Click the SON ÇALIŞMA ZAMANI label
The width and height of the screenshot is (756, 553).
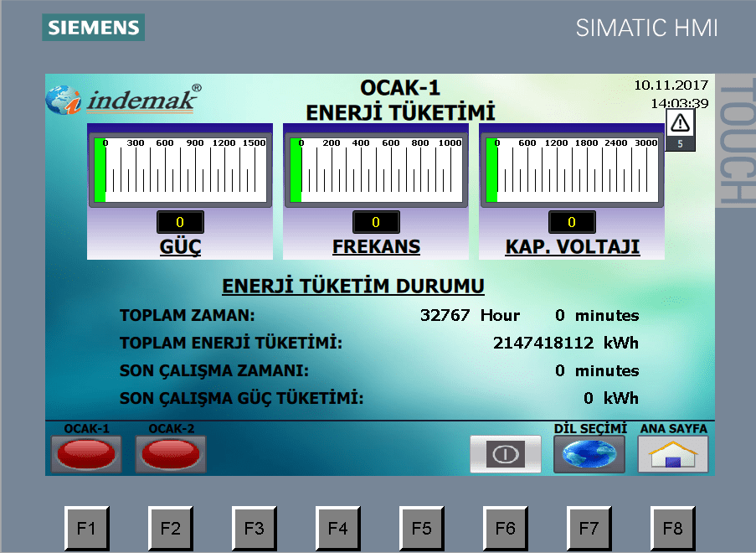214,370
